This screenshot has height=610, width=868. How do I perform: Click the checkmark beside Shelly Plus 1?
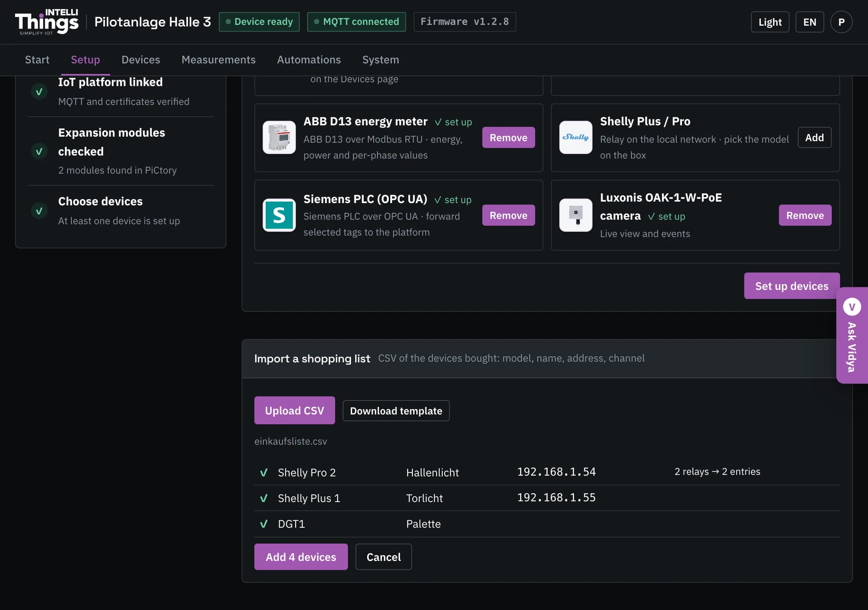tap(264, 498)
